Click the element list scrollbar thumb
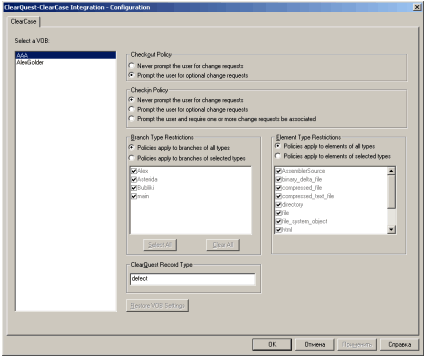The image size is (428, 360). (391, 192)
